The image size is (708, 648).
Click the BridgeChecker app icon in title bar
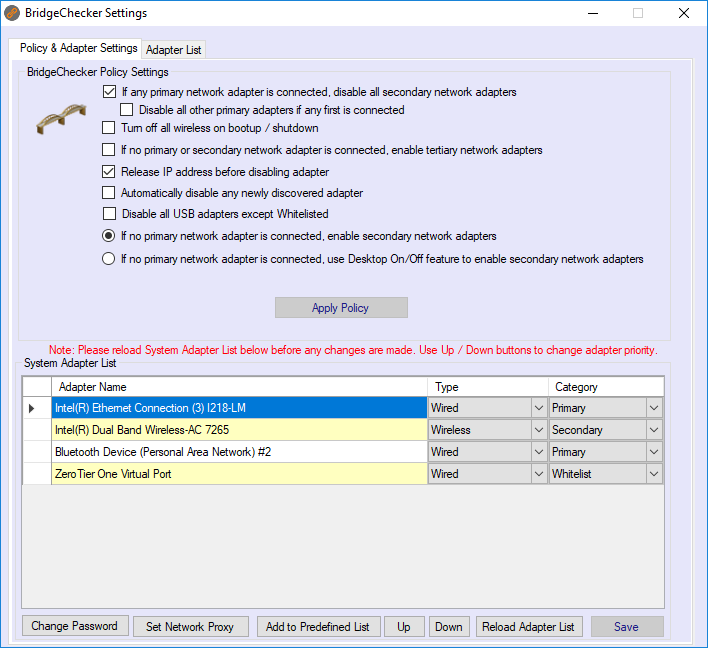pyautogui.click(x=12, y=14)
